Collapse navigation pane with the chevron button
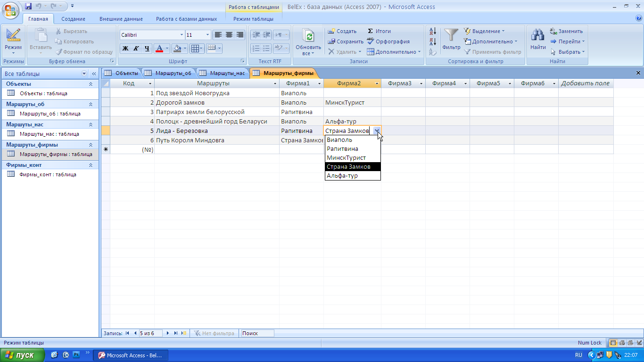644x362 pixels. point(94,74)
